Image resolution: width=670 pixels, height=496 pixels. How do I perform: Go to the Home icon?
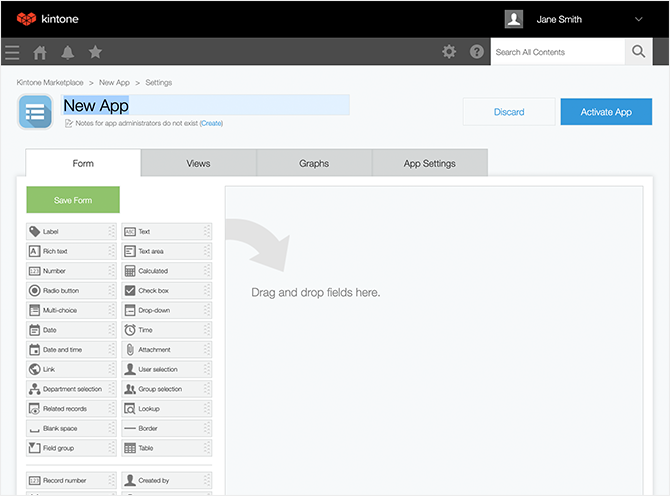40,52
